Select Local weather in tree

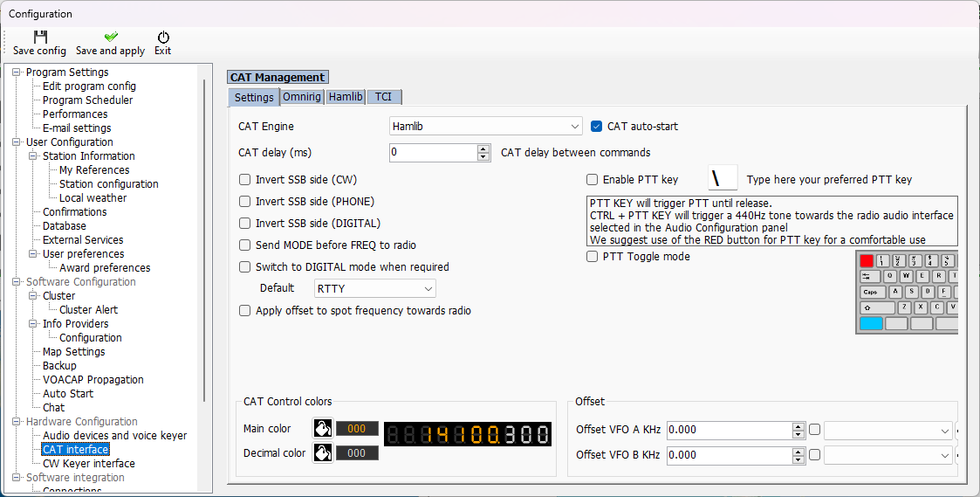93,197
